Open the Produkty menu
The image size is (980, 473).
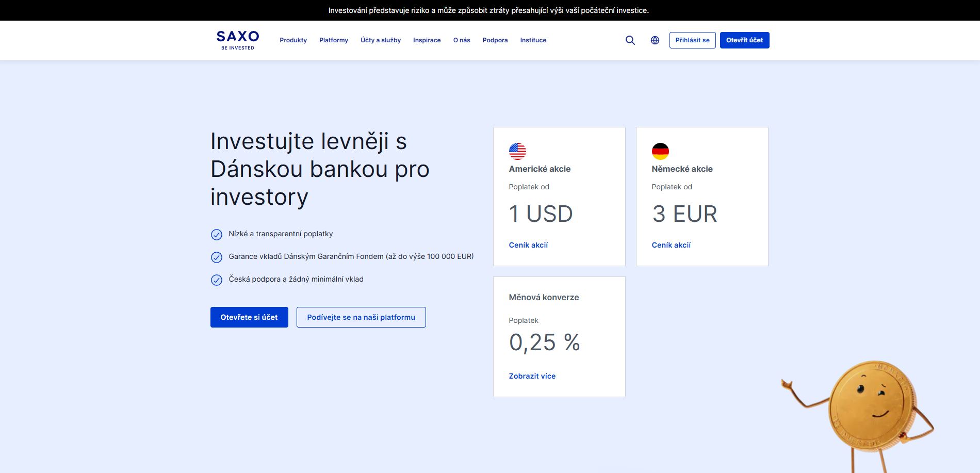(293, 40)
